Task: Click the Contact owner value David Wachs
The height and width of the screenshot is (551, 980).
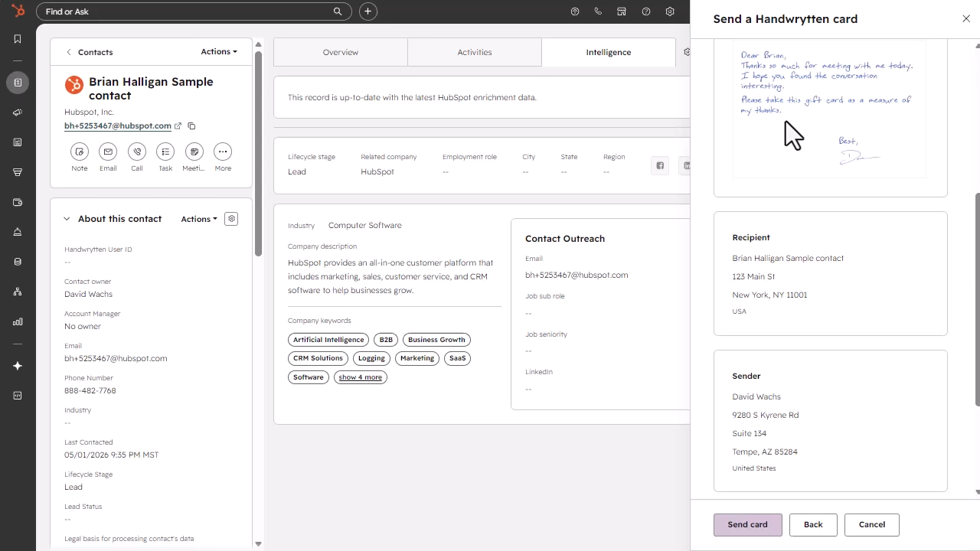Action: (89, 294)
